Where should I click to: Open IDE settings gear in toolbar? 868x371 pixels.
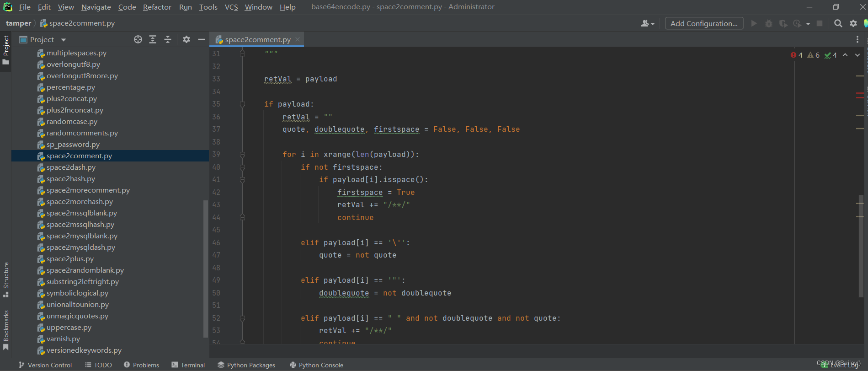(x=853, y=23)
